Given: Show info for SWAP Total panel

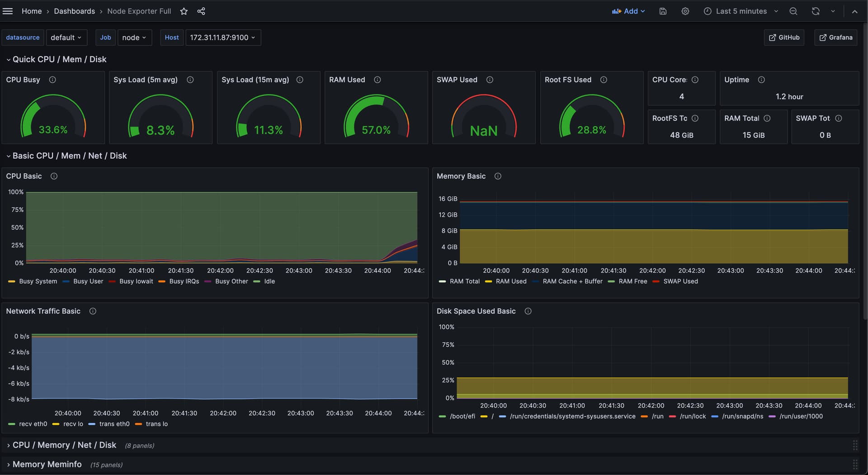Looking at the screenshot, I should [839, 118].
